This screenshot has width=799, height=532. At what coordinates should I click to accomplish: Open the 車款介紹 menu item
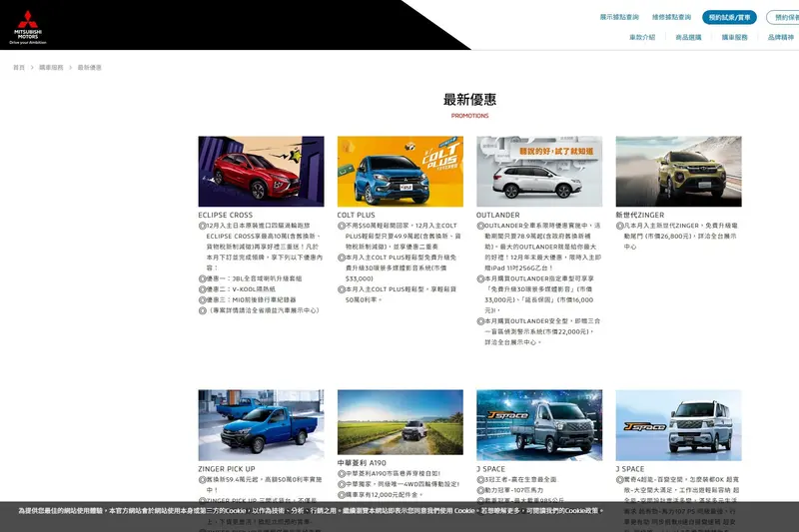642,37
